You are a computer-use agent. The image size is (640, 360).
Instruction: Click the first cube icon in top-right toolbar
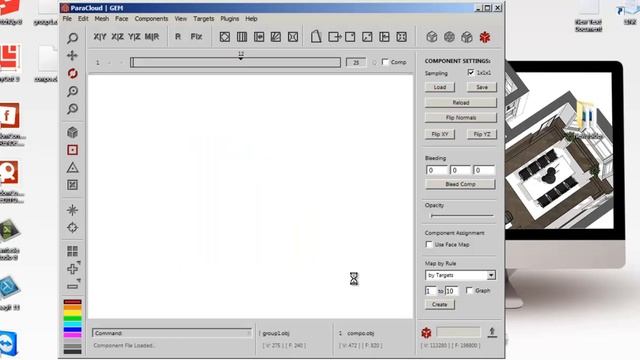coord(432,37)
